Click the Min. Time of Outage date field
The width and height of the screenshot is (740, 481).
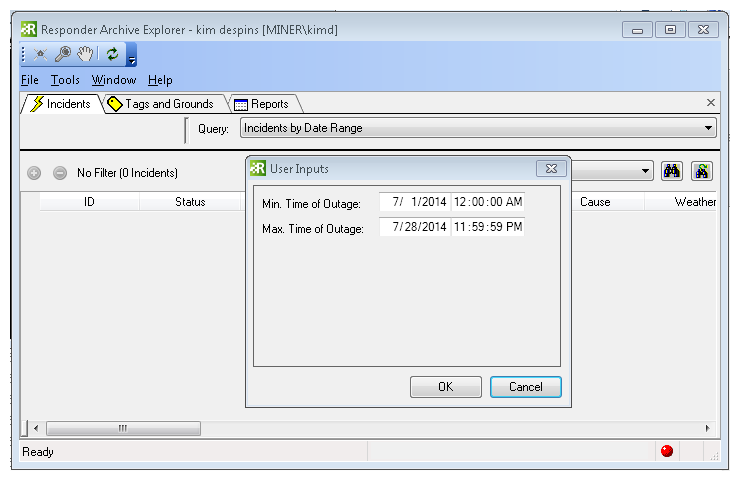(x=415, y=202)
